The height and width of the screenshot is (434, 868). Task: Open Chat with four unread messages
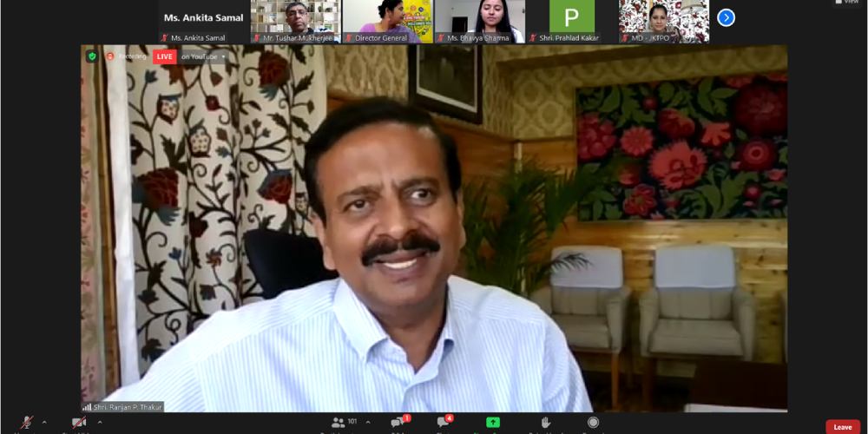444,422
